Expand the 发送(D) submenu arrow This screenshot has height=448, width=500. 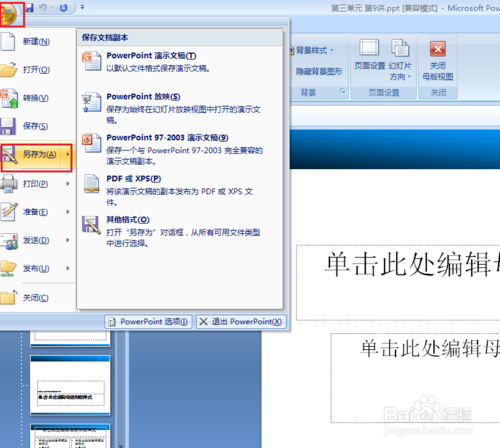click(x=68, y=240)
